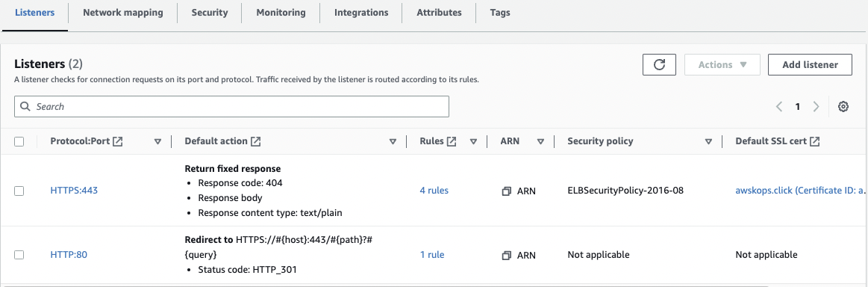Click the search magnifier icon
The height and width of the screenshot is (287, 868).
[x=25, y=106]
